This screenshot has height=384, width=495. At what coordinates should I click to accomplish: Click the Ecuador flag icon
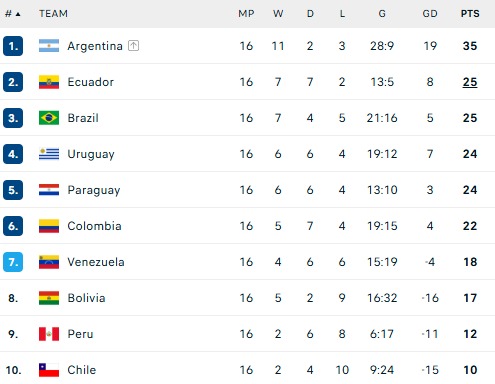(49, 82)
